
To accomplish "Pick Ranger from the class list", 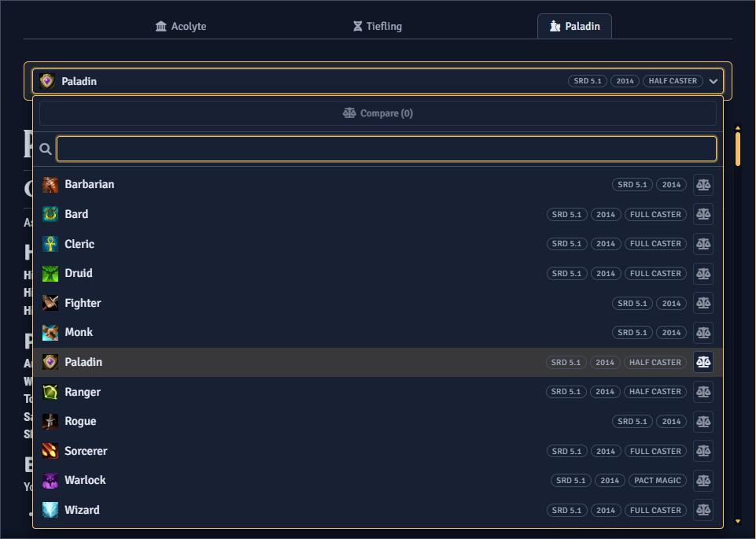I will tap(378, 392).
